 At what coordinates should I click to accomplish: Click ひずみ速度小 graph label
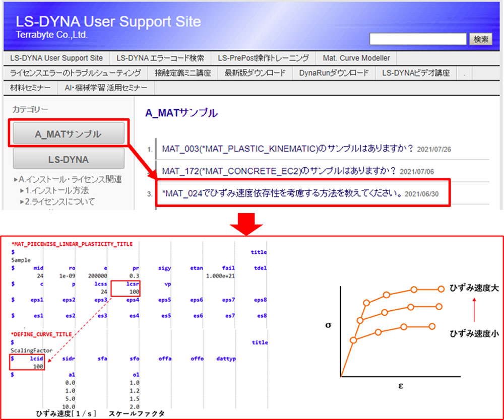click(x=474, y=334)
